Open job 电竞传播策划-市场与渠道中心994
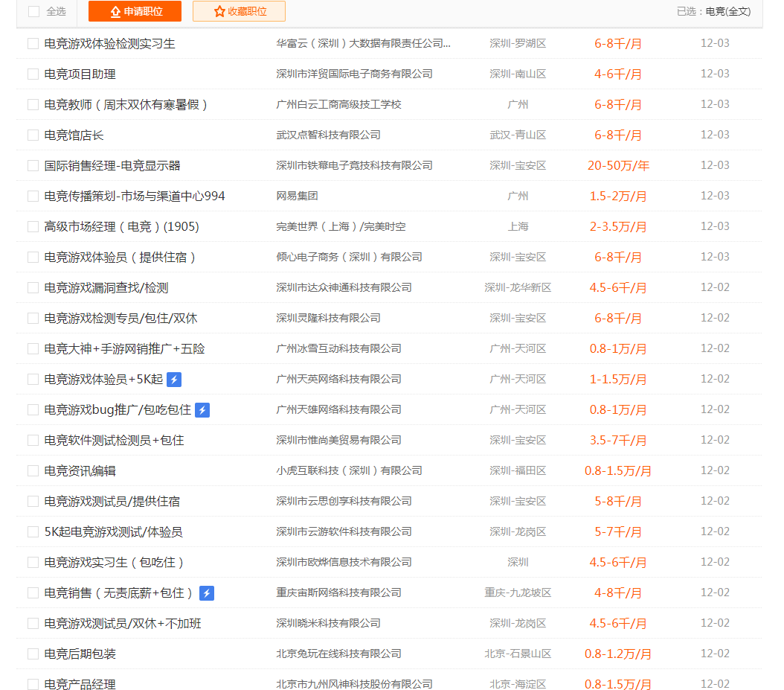The width and height of the screenshot is (784, 690). (135, 197)
